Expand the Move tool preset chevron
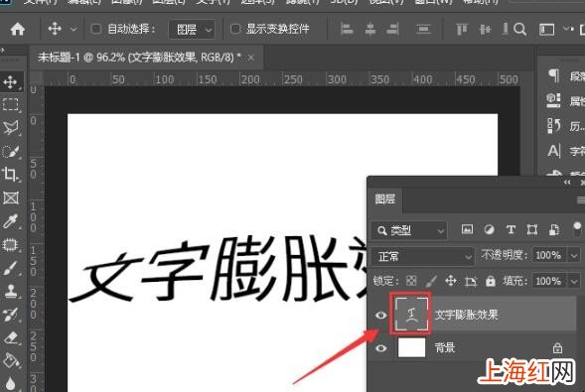The image size is (585, 392). pos(73,29)
